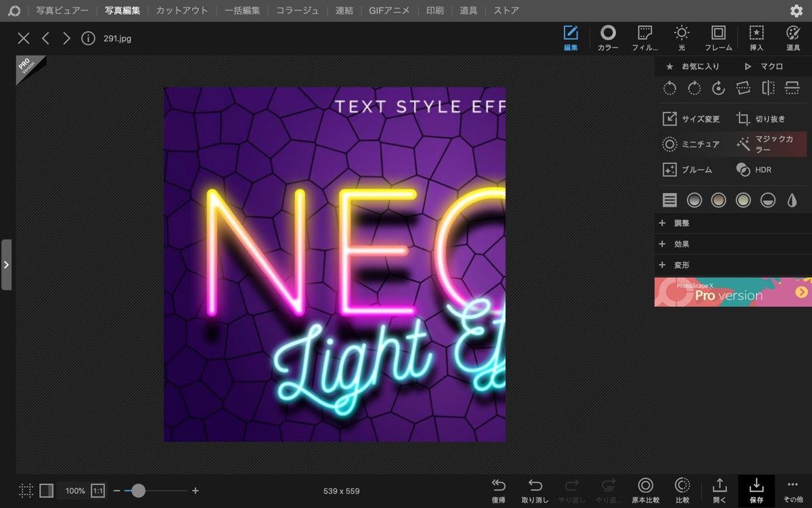Set zoom to 1:1 actual size
812x508 pixels.
point(98,491)
